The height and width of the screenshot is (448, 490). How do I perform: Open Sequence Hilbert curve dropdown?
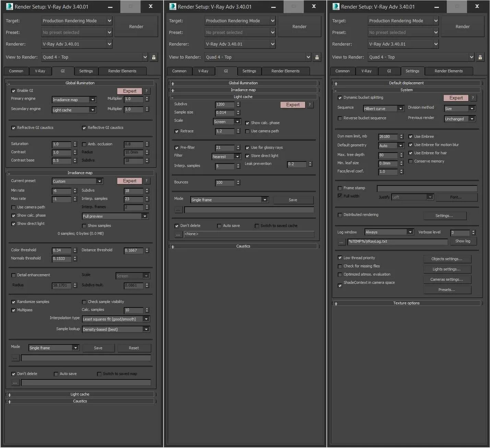[384, 109]
